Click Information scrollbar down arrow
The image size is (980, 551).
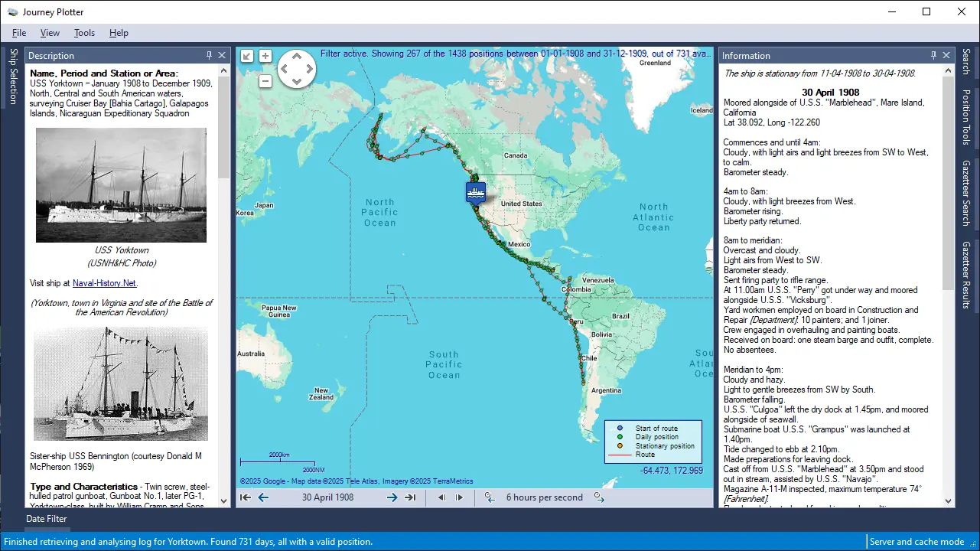coord(949,501)
